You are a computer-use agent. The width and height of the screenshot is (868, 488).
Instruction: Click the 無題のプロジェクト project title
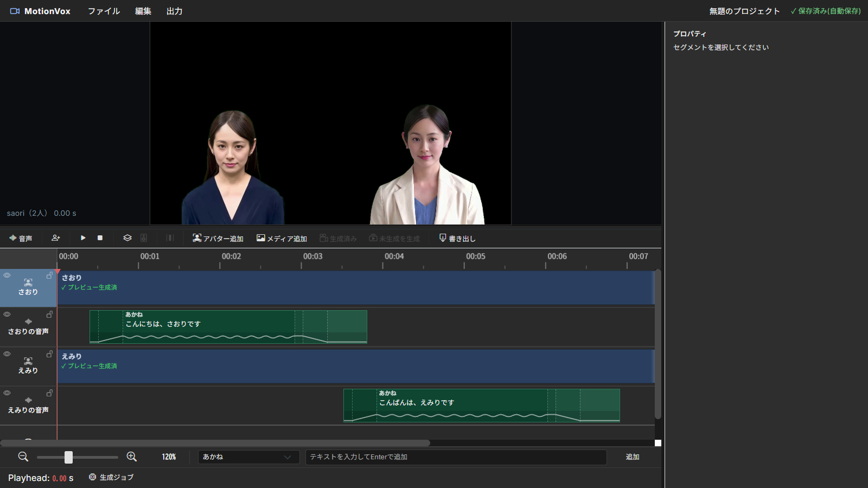coord(744,11)
